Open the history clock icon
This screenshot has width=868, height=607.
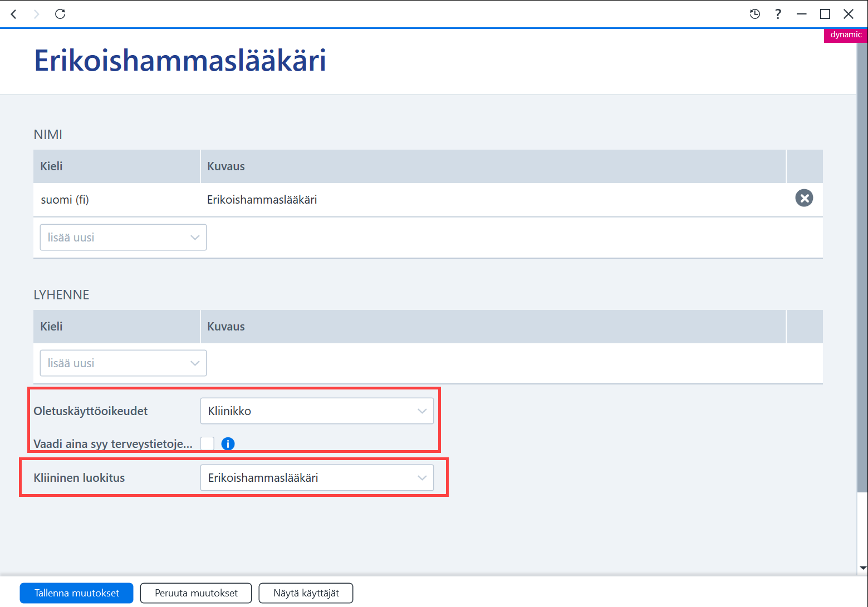coord(755,14)
